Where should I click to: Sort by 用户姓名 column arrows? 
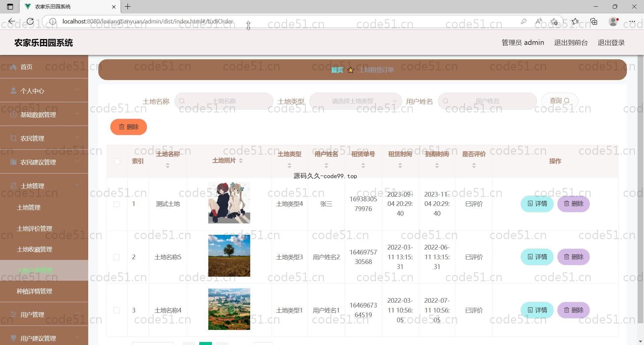tap(326, 165)
